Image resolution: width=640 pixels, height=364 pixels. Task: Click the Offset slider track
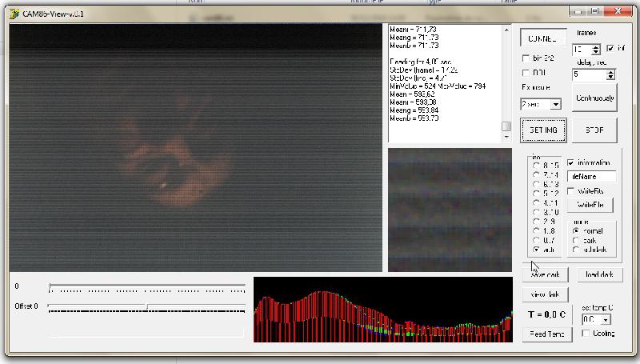[x=147, y=306]
